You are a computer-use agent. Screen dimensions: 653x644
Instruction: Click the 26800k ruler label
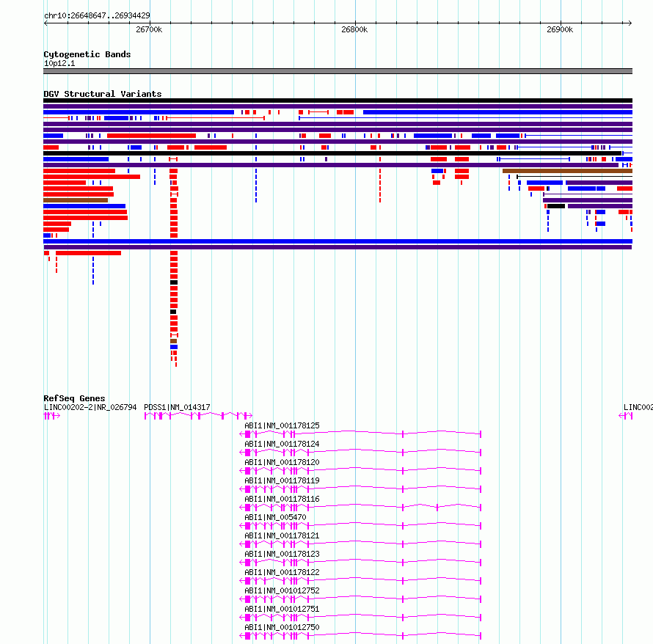354,29
